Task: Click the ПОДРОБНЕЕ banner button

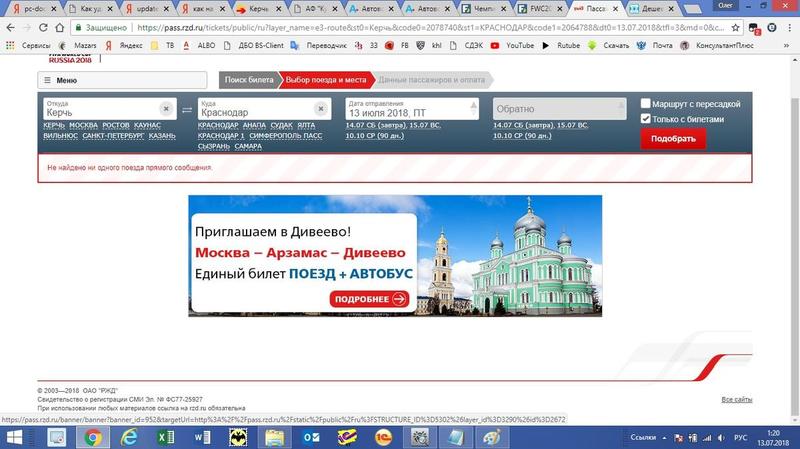Action: (369, 299)
